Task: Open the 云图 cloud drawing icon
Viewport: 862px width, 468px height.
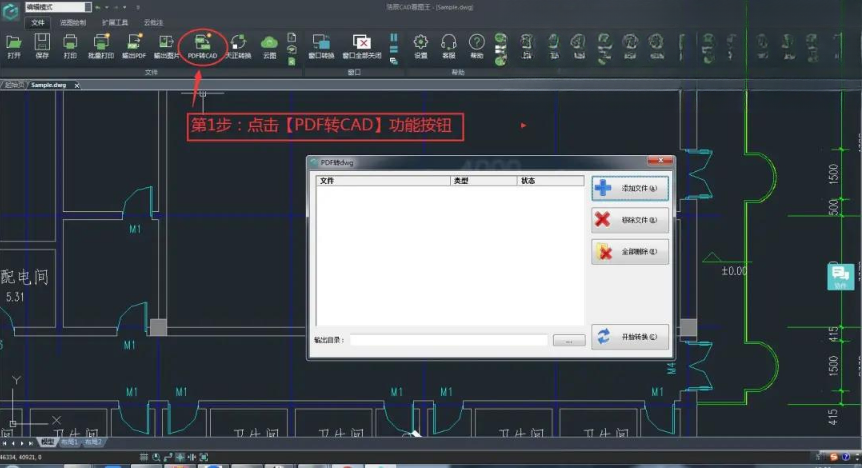Action: click(269, 46)
